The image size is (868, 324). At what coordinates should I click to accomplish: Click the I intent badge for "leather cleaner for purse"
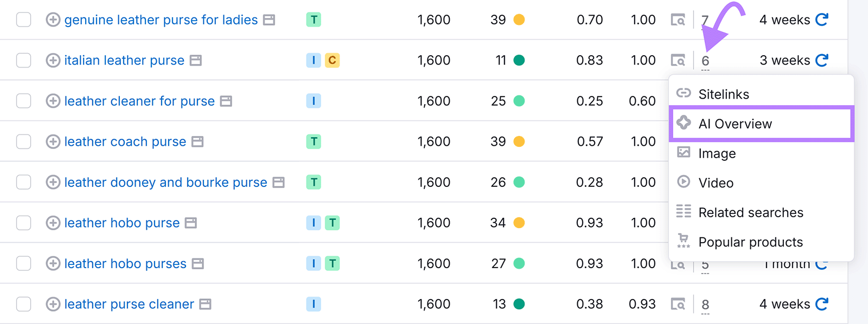[313, 101]
